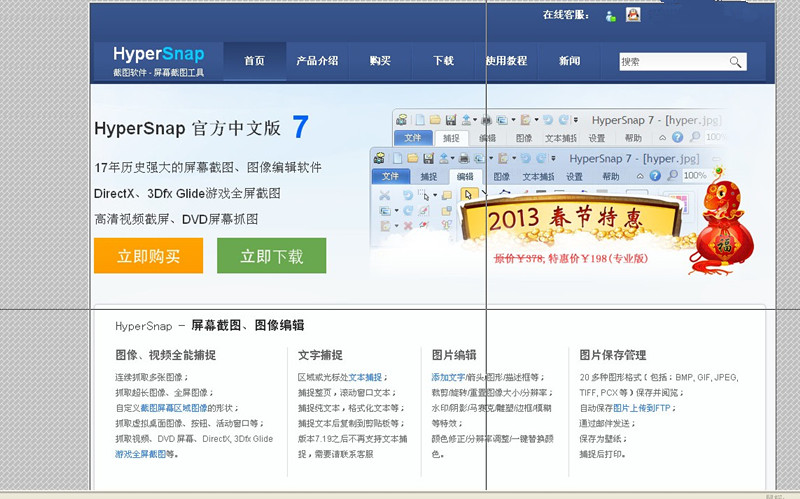800x499 pixels.
Task: Follow the 添加文字 link under 图片编辑
Action: (x=449, y=377)
